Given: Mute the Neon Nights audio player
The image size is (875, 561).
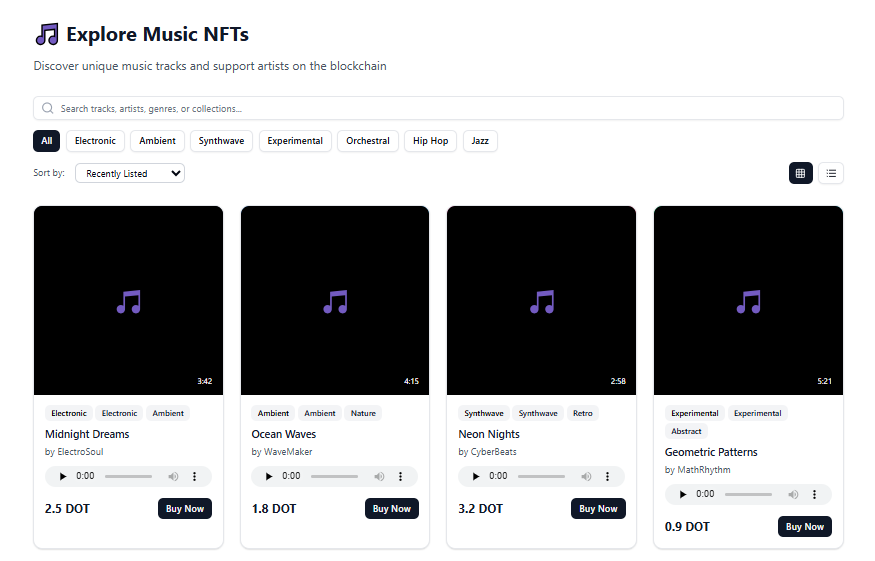Looking at the screenshot, I should 586,476.
